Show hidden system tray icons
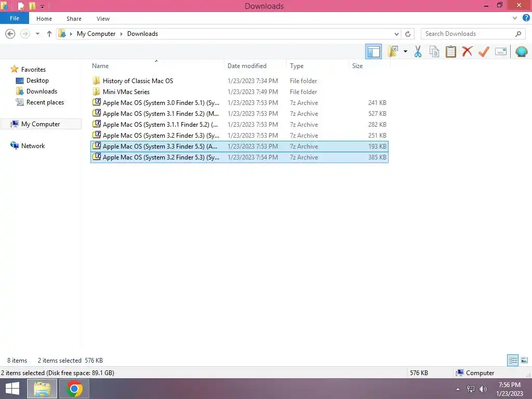Viewport: 532px width, 399px height. (x=458, y=389)
